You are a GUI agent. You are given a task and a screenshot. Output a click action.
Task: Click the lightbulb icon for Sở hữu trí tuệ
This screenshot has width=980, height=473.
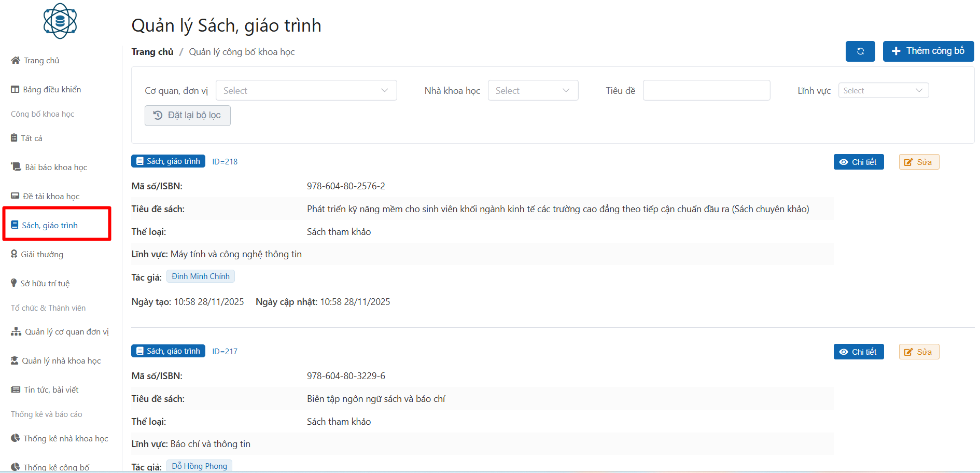pos(14,283)
